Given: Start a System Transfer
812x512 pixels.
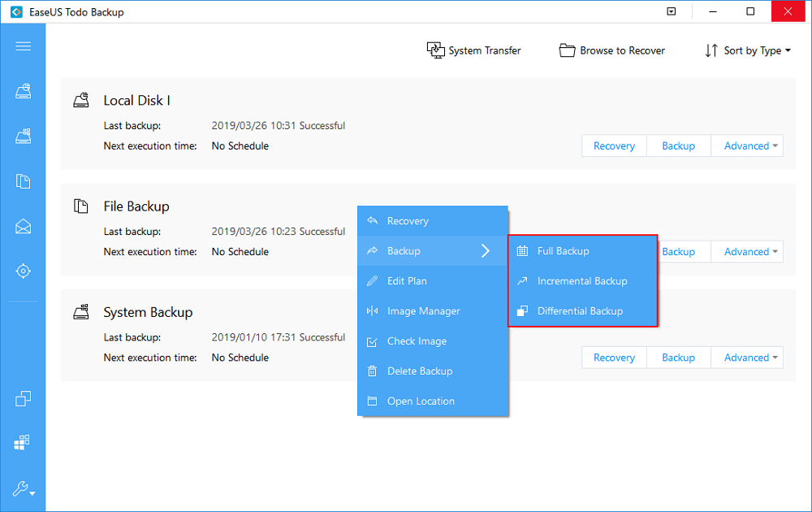Looking at the screenshot, I should 473,50.
